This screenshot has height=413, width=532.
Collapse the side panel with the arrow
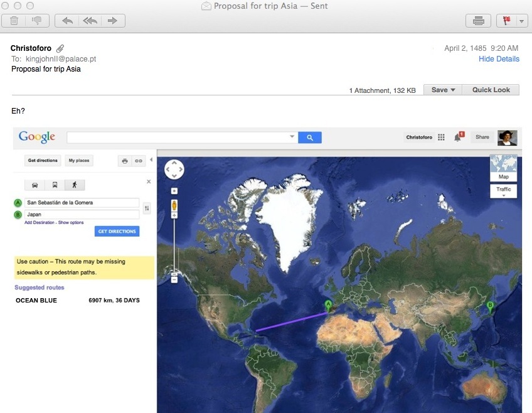click(x=151, y=159)
